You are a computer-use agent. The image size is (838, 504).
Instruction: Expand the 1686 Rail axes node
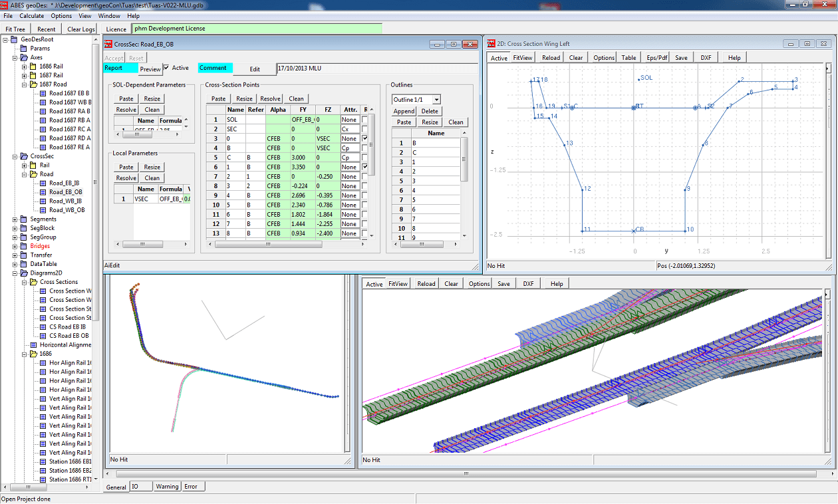tap(25, 66)
